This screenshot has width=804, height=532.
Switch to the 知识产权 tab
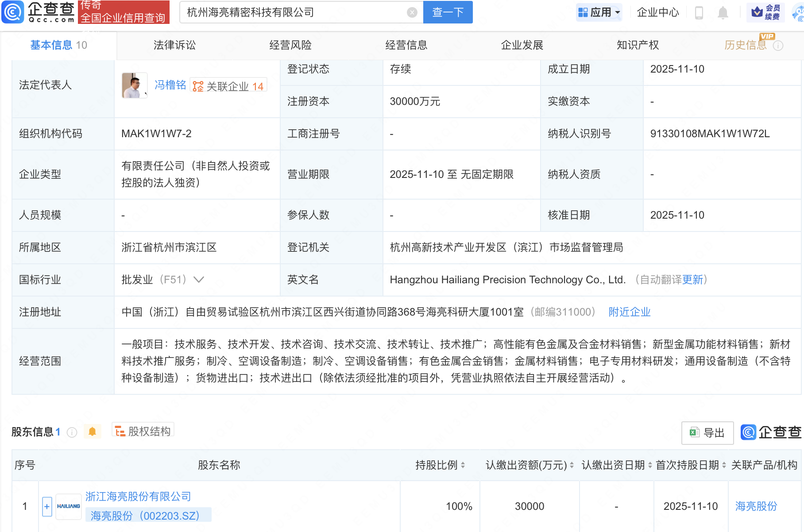[x=638, y=45]
